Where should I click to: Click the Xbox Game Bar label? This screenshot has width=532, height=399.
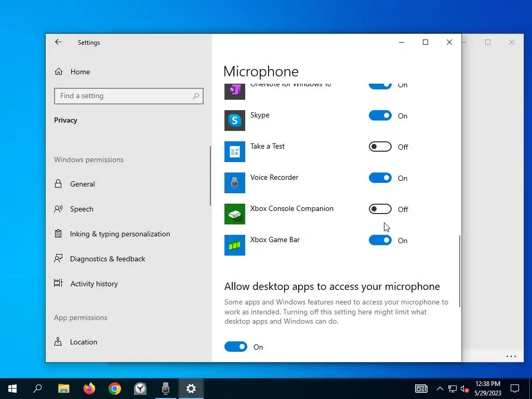275,240
